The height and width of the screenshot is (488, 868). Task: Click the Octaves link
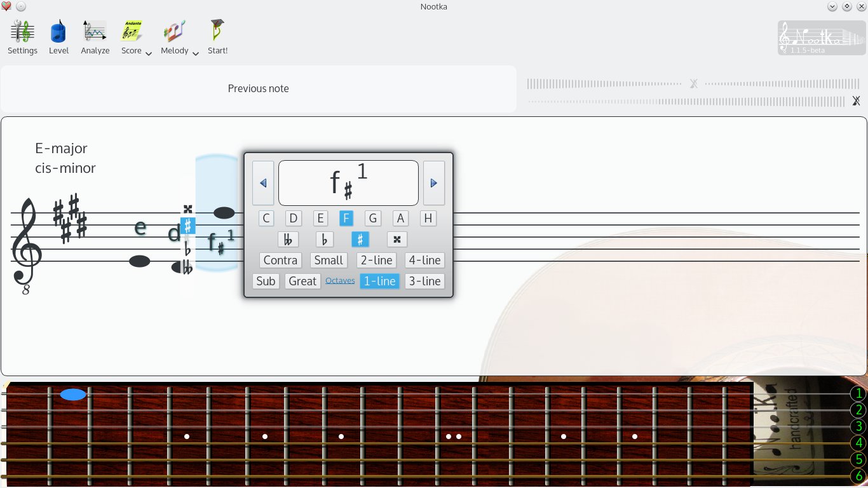340,280
